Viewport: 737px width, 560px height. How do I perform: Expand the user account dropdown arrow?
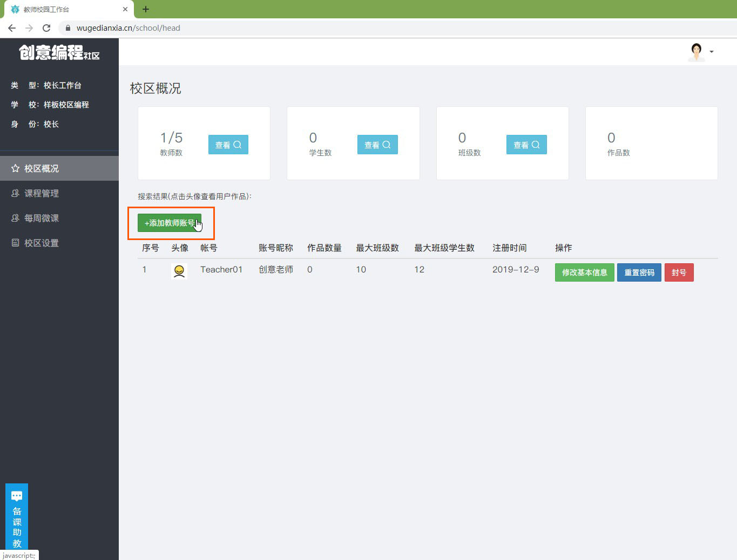712,52
